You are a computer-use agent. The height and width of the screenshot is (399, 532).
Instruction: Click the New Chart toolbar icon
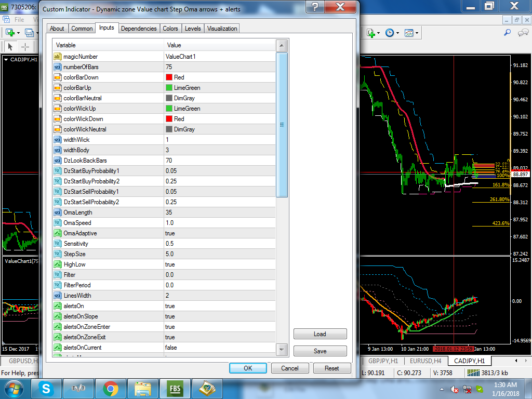10,32
